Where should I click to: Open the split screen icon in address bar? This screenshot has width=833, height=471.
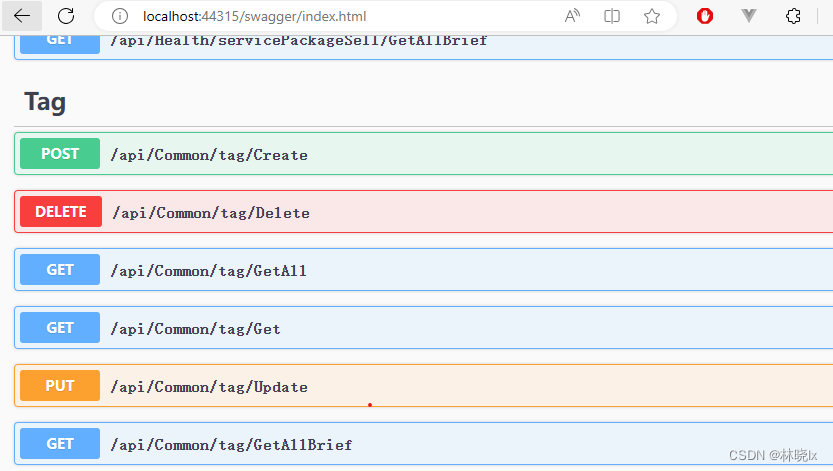pyautogui.click(x=612, y=16)
